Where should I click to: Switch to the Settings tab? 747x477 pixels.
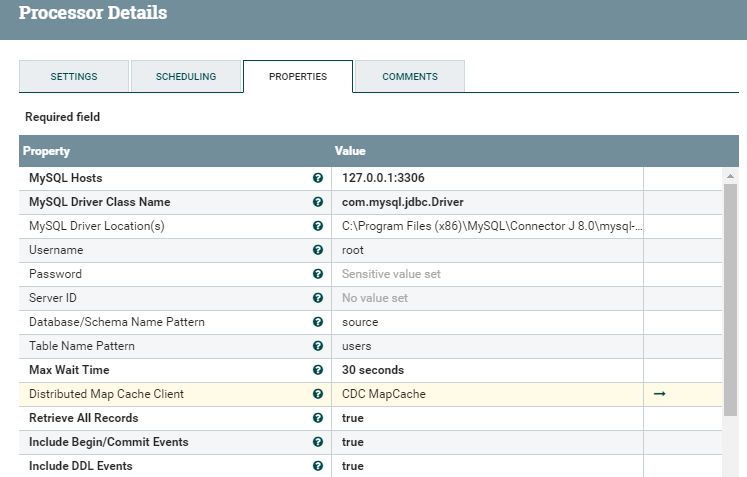point(74,77)
